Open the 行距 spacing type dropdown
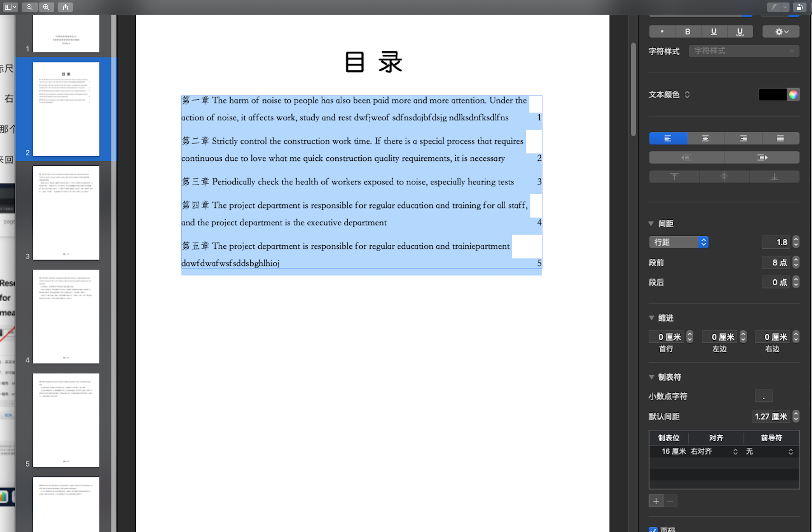 678,242
